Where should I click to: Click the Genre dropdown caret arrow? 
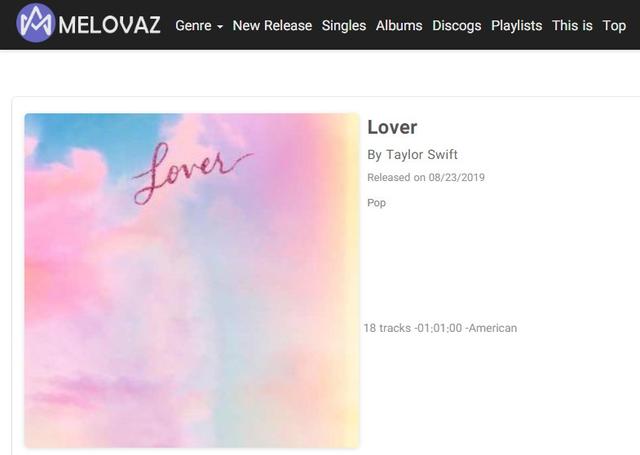(220, 27)
